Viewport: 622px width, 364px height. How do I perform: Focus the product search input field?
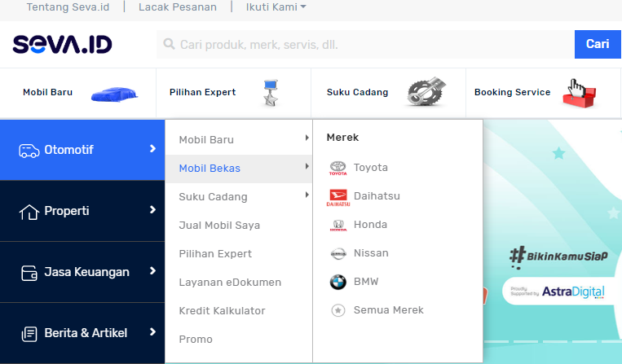pos(365,44)
